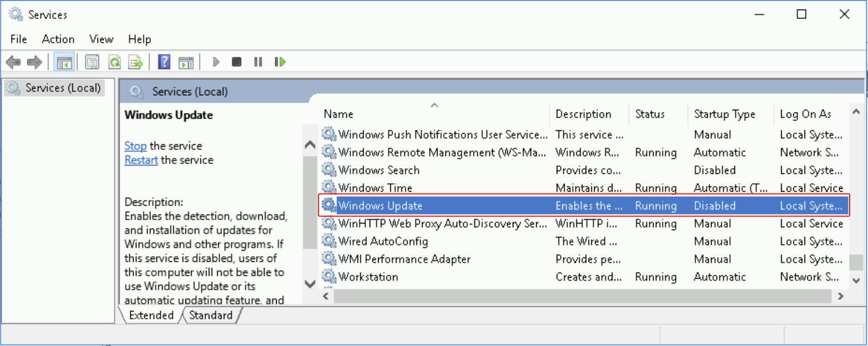Toggle Show/Hide Console Tree icon
Viewport: 868px width, 346px height.
coord(64,62)
